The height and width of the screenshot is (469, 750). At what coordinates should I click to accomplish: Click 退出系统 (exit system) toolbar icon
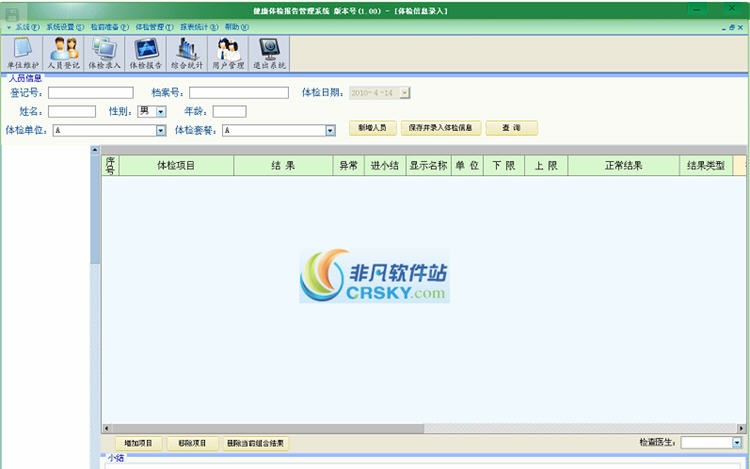pyautogui.click(x=269, y=54)
